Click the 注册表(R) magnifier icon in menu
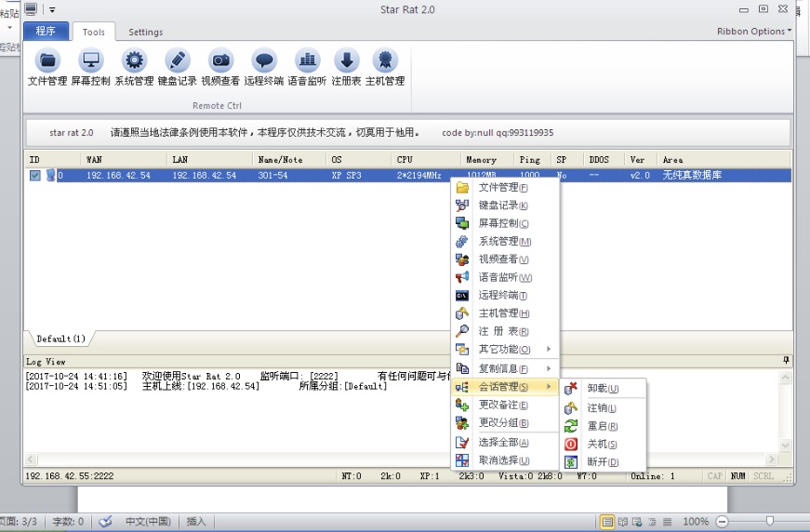Image resolution: width=810 pixels, height=532 pixels. (462, 331)
